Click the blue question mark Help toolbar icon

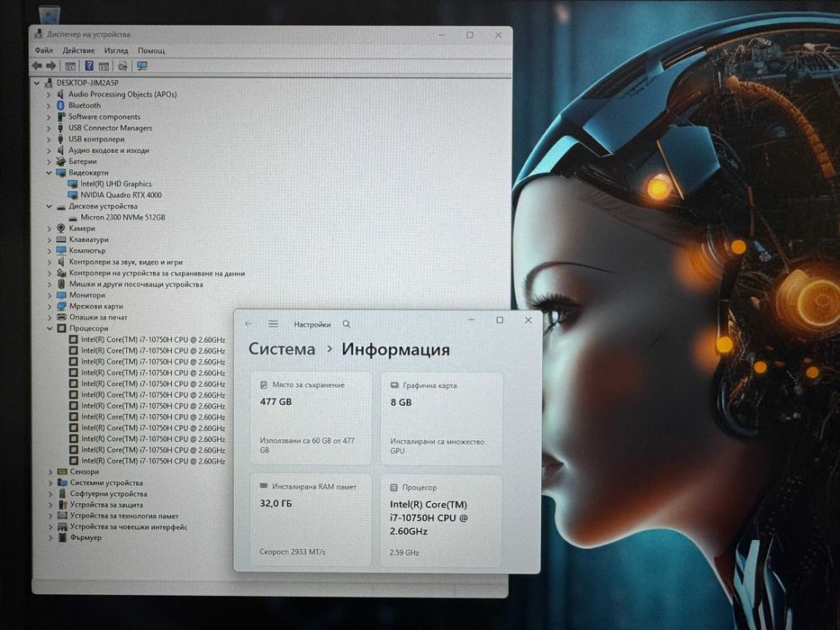tap(89, 66)
